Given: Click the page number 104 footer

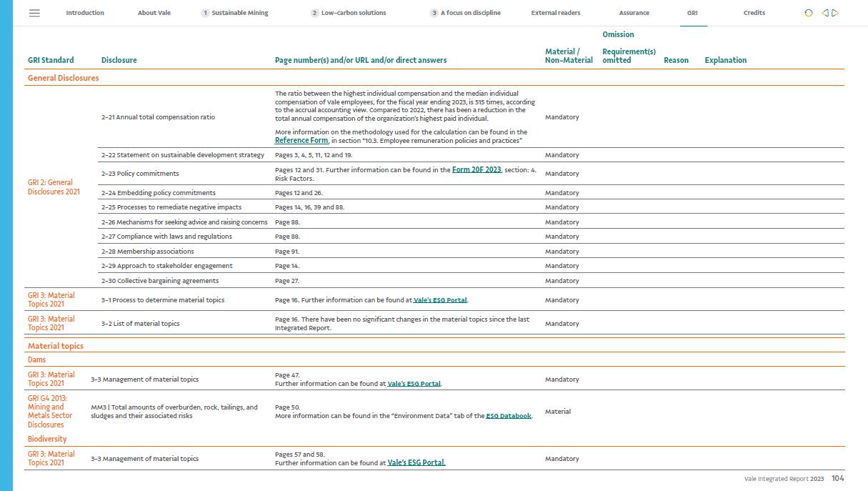Looking at the screenshot, I should pos(837,479).
